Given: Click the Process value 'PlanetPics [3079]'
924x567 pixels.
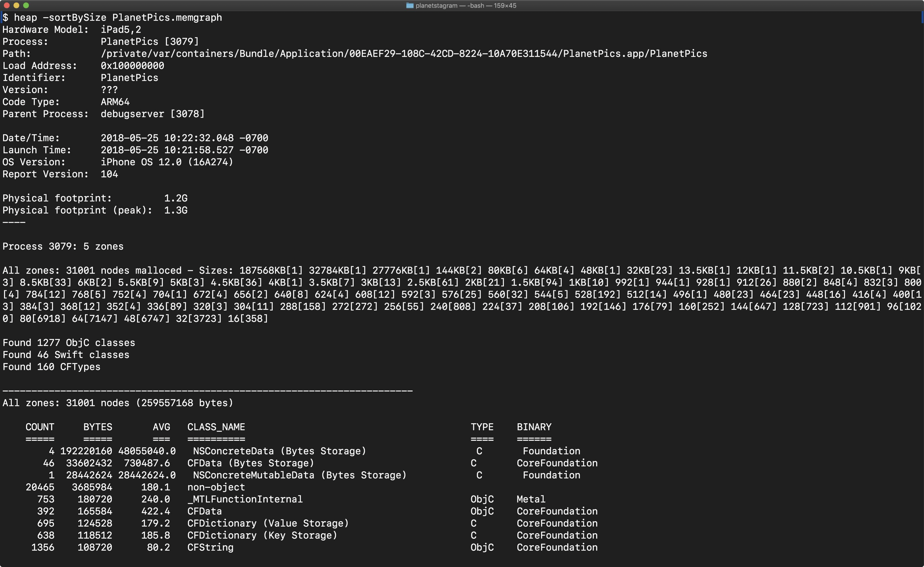Looking at the screenshot, I should (x=150, y=42).
